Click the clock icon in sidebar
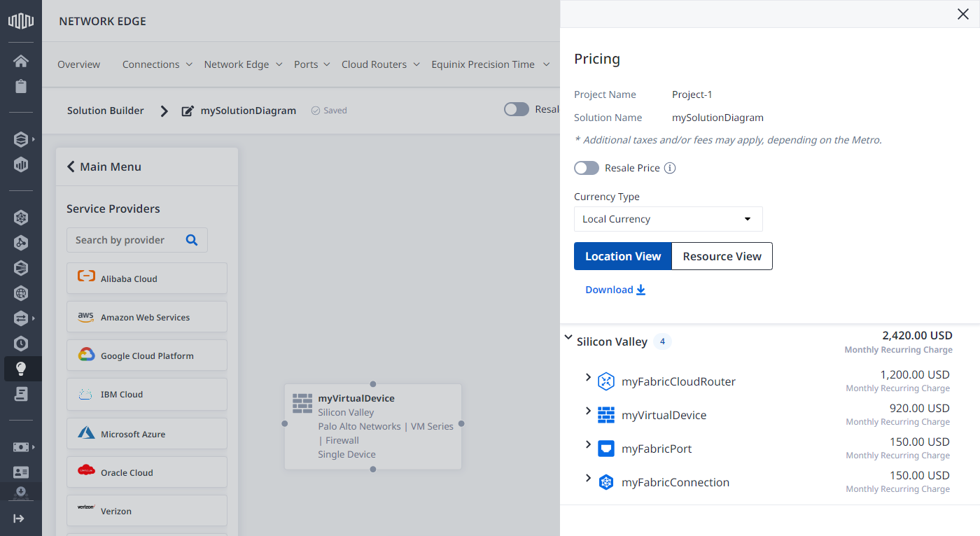Image resolution: width=980 pixels, height=536 pixels. (21, 344)
